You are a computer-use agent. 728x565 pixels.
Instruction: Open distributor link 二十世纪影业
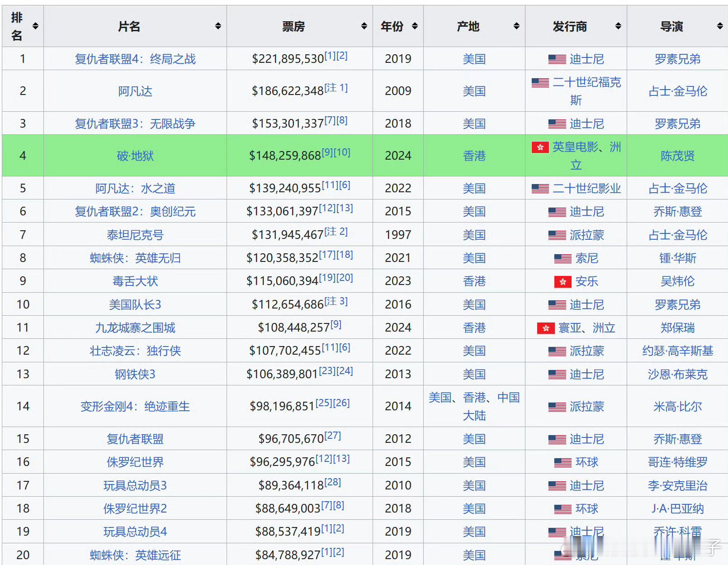click(587, 188)
